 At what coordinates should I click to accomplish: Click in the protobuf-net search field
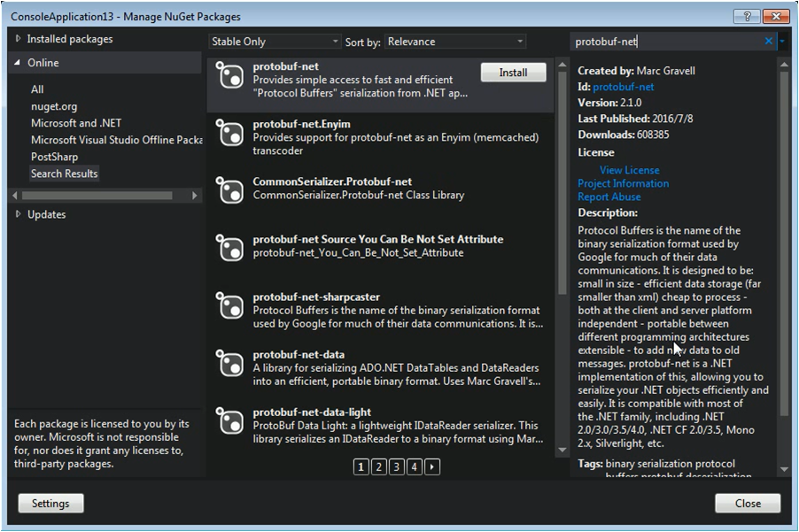click(666, 42)
